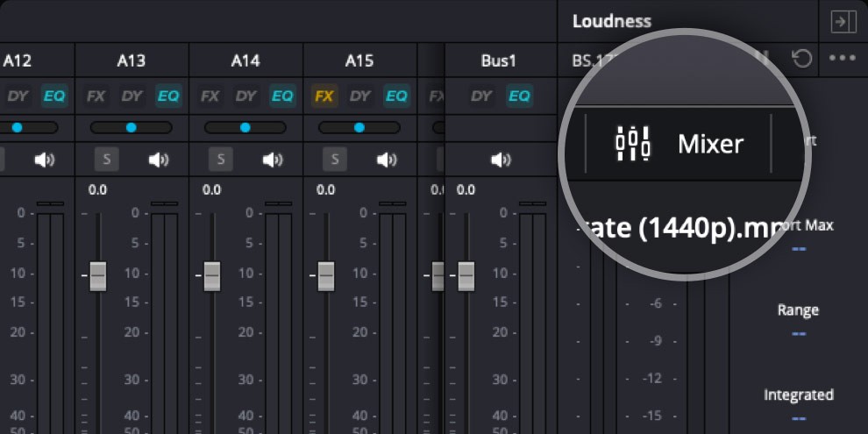This screenshot has width=868, height=434.
Task: Select the Loudness panel header
Action: coord(612,21)
